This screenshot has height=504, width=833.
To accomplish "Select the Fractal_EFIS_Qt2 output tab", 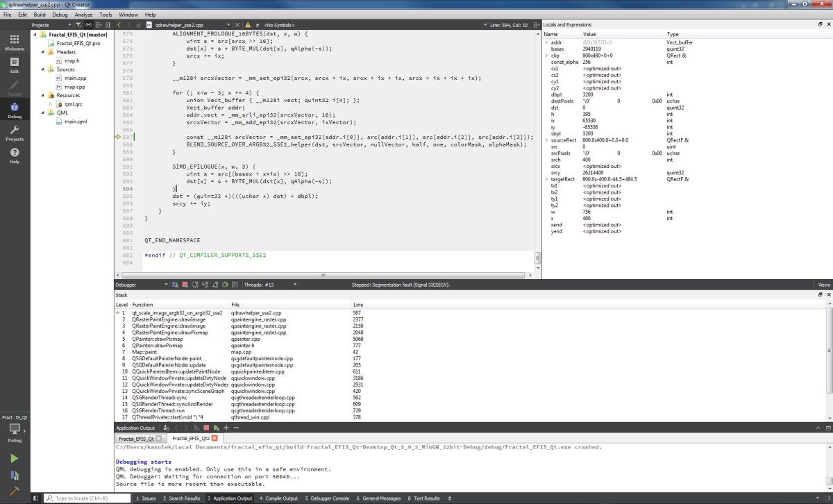I will [191, 439].
